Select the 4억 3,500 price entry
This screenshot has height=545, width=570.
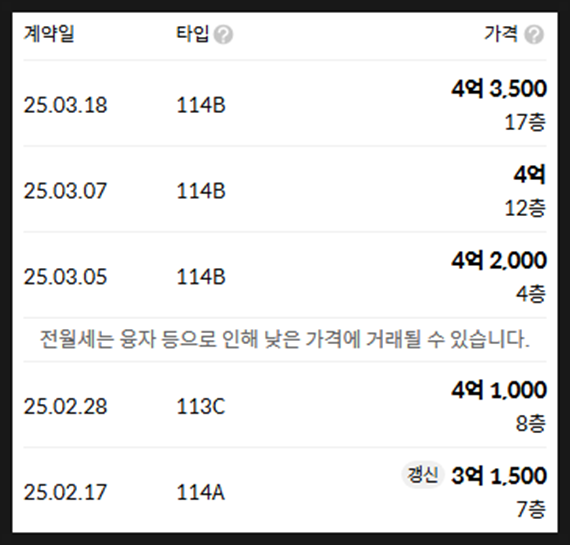point(499,88)
